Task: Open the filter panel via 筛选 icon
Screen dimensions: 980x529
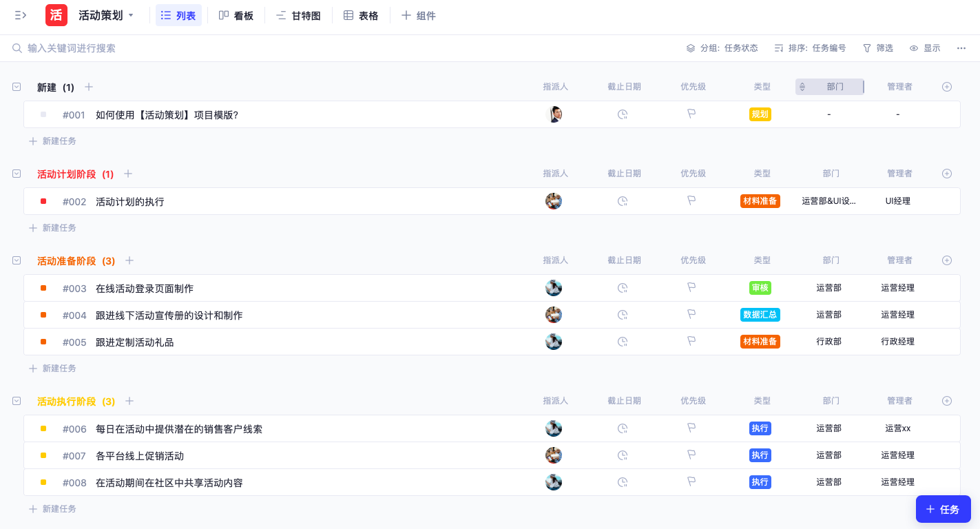Action: click(877, 48)
